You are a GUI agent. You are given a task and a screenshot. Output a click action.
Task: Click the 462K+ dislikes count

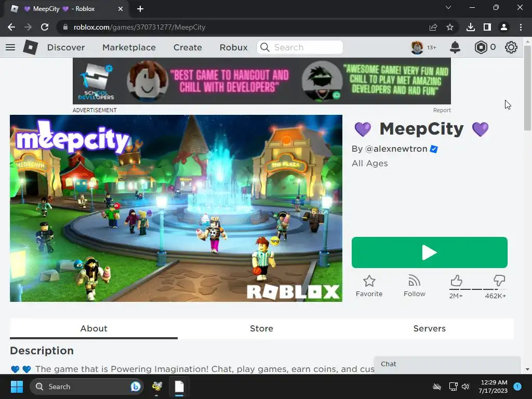(x=495, y=296)
